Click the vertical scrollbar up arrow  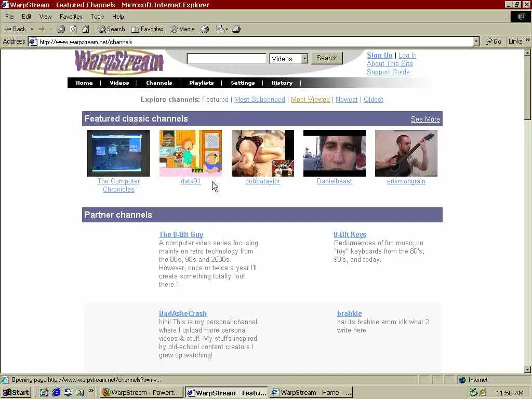(528, 52)
